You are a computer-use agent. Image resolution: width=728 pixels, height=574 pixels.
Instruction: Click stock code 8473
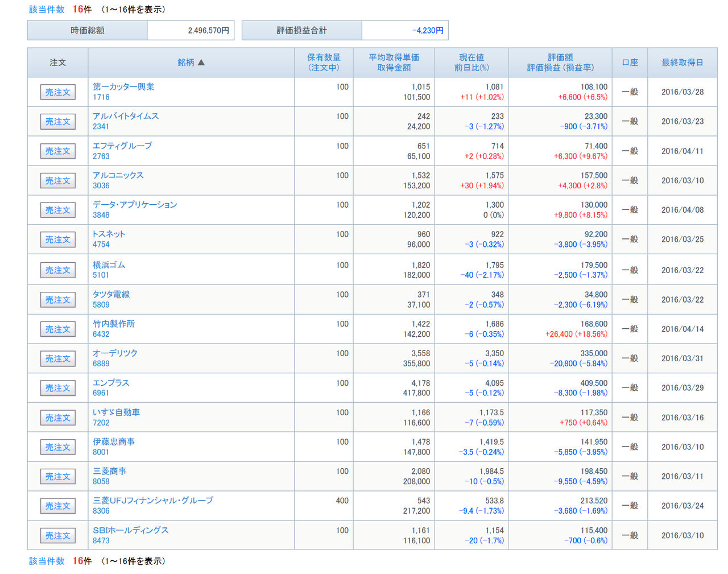point(101,540)
